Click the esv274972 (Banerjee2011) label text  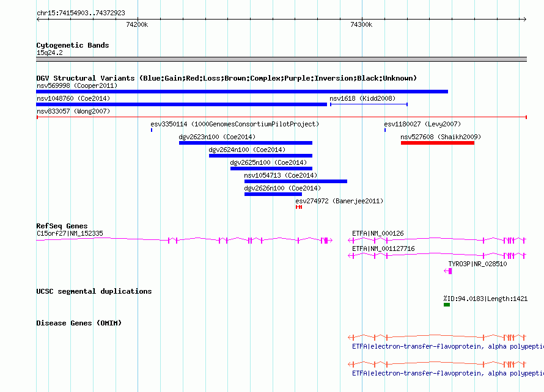point(339,201)
